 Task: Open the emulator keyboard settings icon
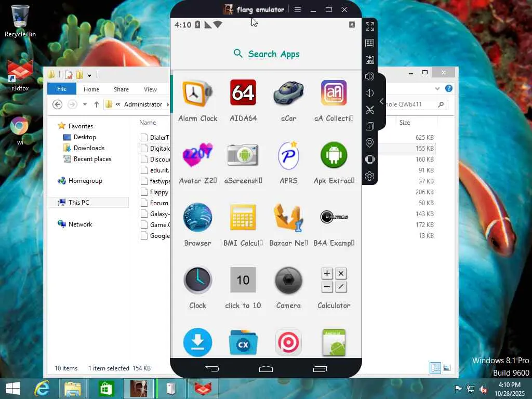[370, 43]
